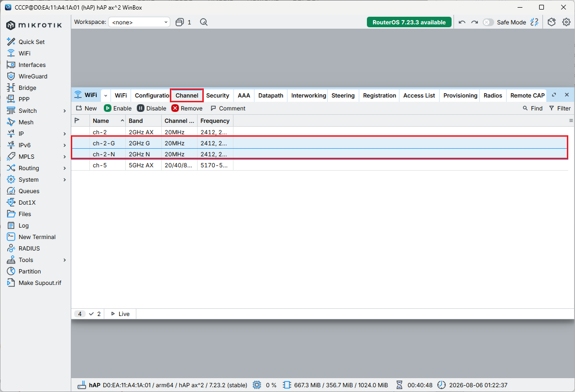This screenshot has height=392, width=575.
Task: Click the Remove button
Action: [187, 109]
